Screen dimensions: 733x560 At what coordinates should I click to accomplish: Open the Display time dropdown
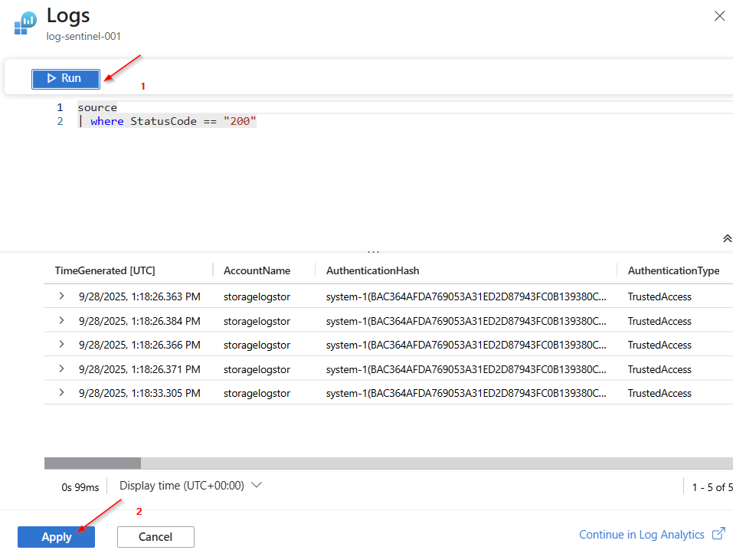(x=191, y=486)
